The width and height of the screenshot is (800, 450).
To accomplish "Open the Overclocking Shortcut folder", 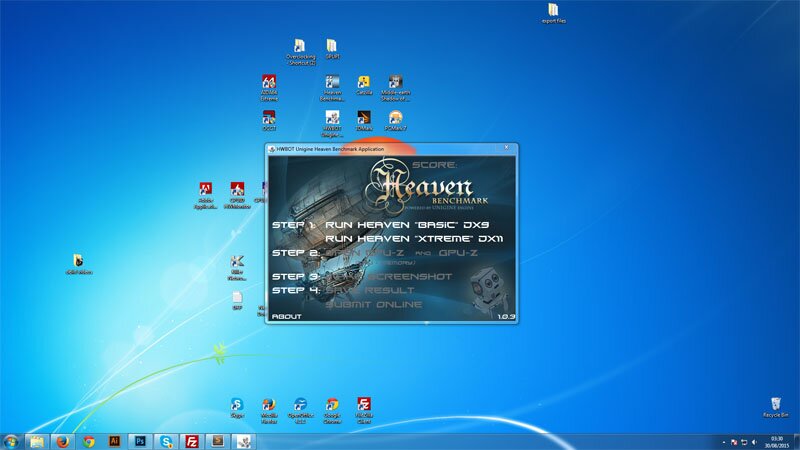I will click(x=301, y=52).
